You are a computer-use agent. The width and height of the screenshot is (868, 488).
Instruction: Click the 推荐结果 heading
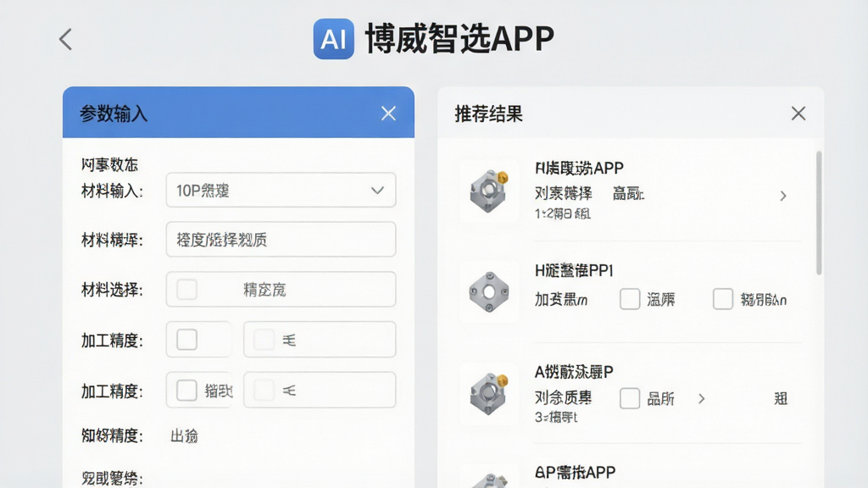(x=489, y=114)
